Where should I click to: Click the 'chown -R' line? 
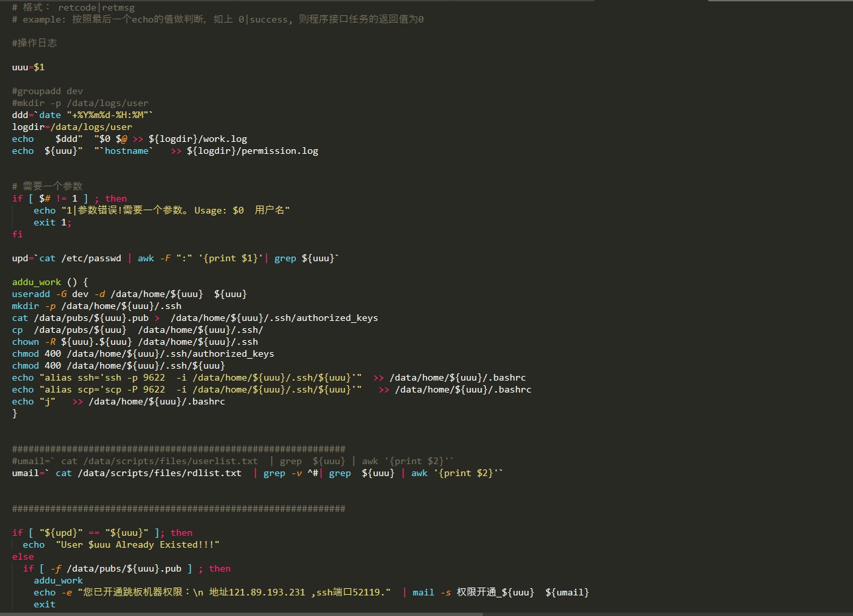[x=135, y=341]
